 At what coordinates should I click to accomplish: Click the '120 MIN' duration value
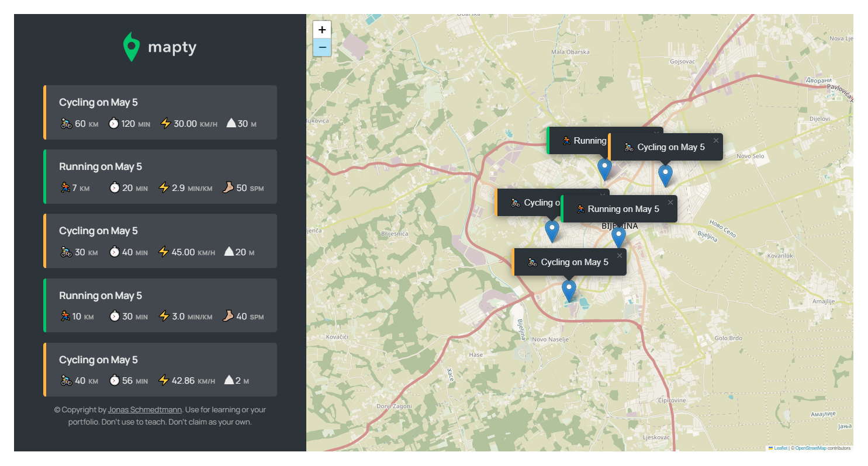136,124
